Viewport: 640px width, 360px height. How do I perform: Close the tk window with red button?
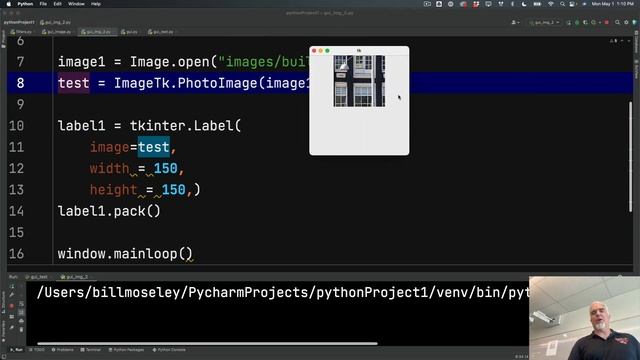[314, 51]
